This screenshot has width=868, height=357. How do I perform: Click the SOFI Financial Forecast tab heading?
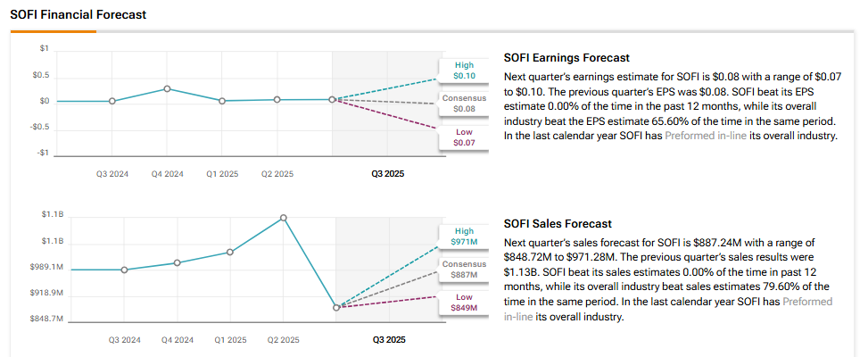[x=78, y=15]
